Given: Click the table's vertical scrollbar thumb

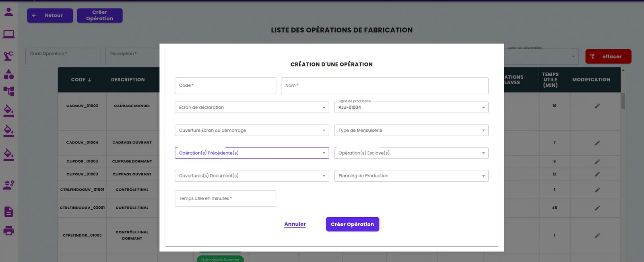Looking at the screenshot, I should click(623, 101).
